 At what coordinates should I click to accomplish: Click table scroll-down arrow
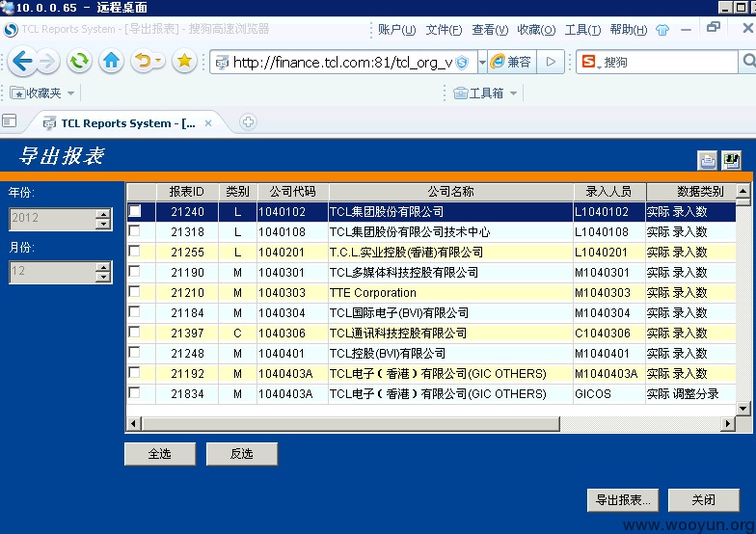[x=742, y=409]
